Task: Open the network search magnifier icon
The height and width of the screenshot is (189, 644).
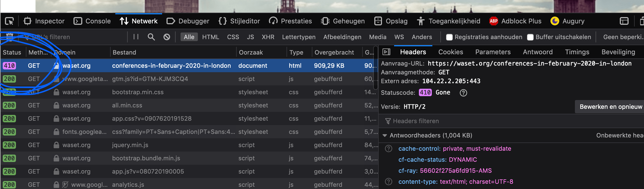Action: (x=151, y=37)
